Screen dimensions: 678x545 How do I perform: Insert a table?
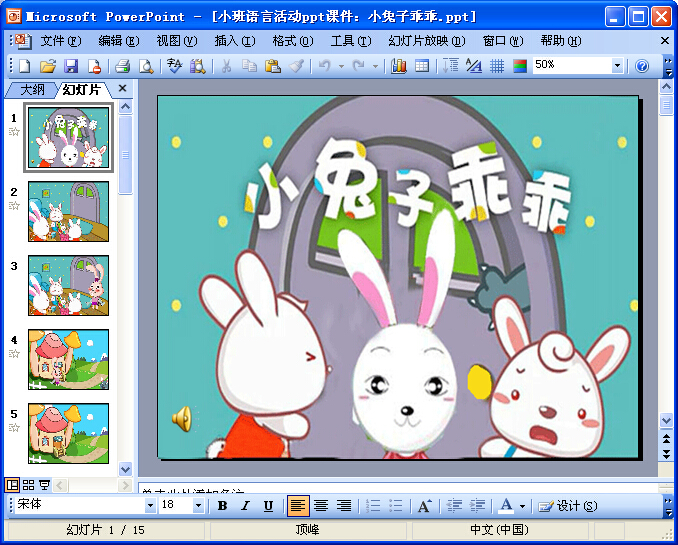tap(422, 66)
